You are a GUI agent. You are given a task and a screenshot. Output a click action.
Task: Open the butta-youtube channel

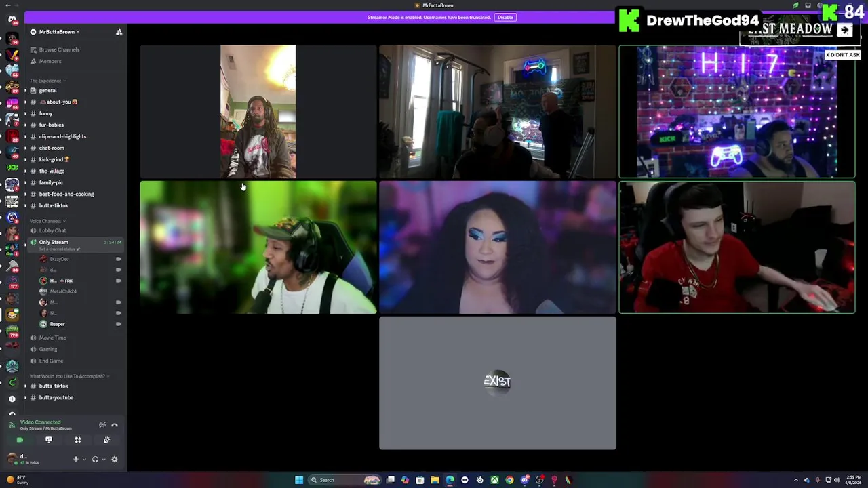tap(56, 397)
